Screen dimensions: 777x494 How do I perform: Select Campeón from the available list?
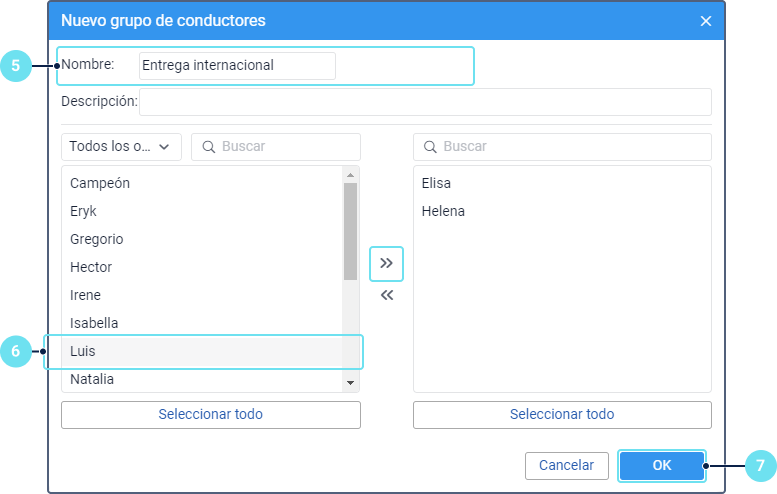(100, 184)
